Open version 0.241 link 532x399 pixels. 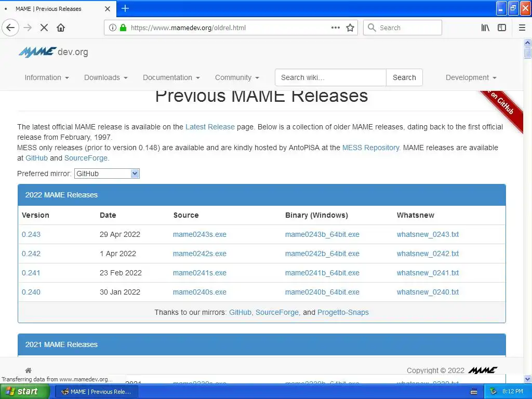click(31, 273)
